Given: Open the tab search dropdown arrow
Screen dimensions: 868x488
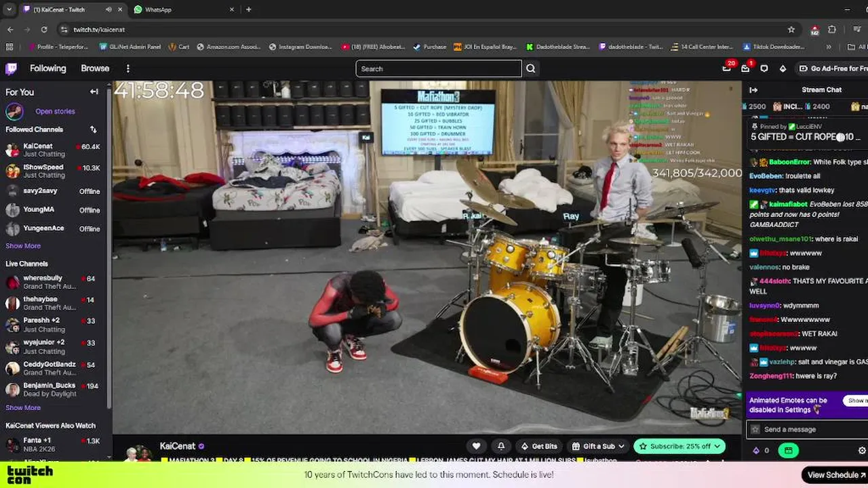Looking at the screenshot, I should tap(9, 9).
